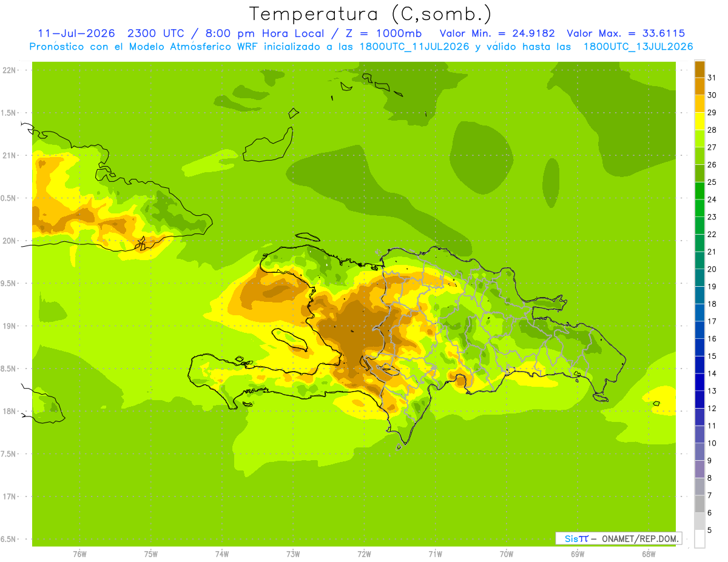
Task: Click blue legend swatch between 16 and 17
Action: (699, 330)
